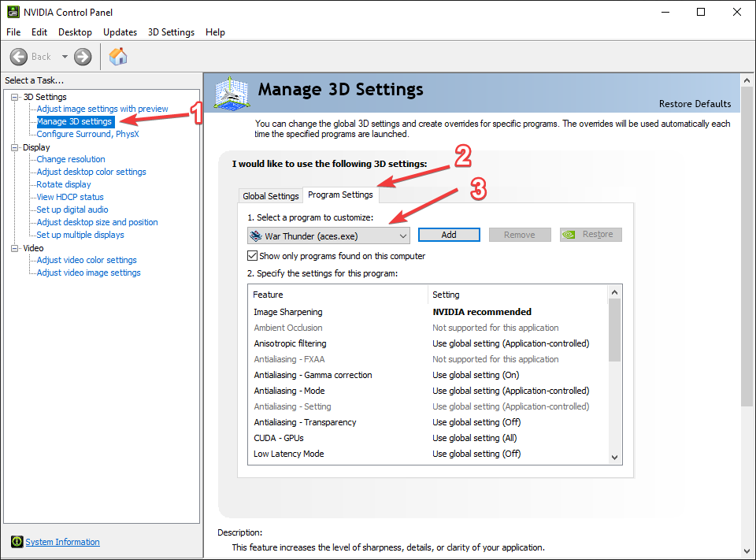Image resolution: width=756 pixels, height=560 pixels.
Task: Open the 3D Settings menu
Action: (171, 32)
